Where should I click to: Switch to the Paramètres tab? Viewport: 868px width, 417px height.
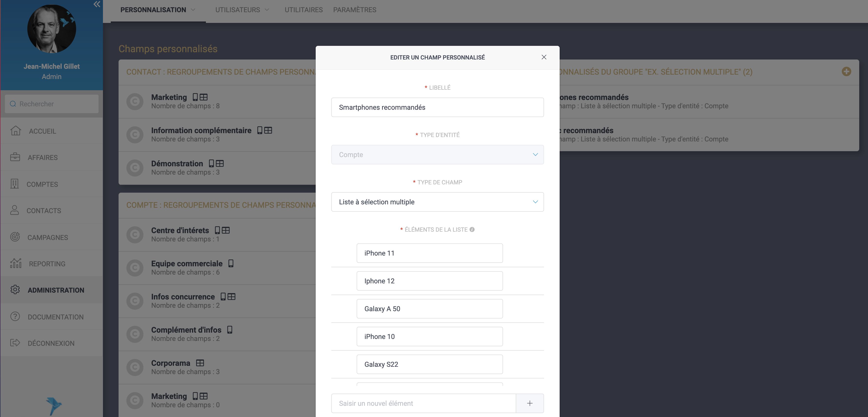point(354,10)
